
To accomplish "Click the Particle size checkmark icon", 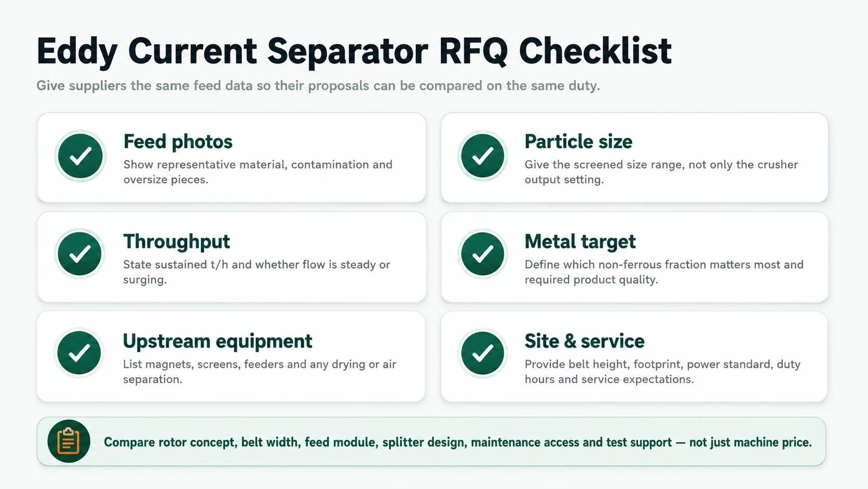I will click(x=483, y=156).
